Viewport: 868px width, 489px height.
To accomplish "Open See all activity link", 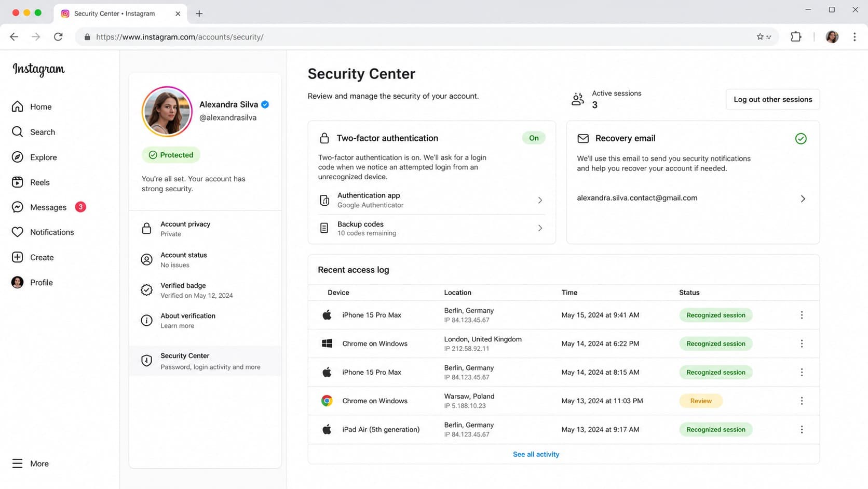I will pyautogui.click(x=536, y=454).
